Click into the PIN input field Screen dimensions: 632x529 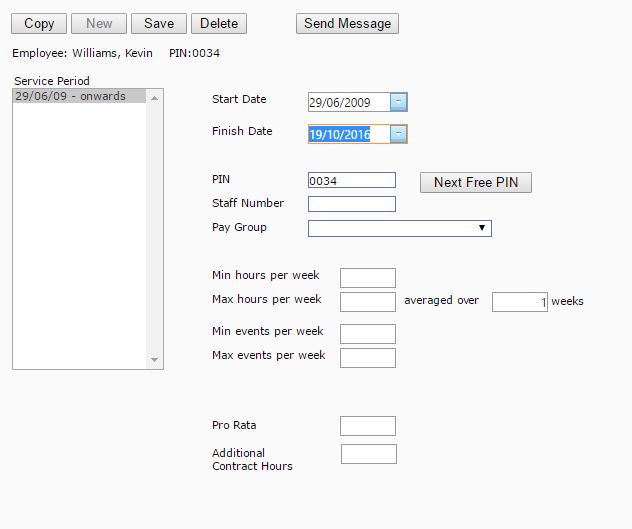(x=351, y=181)
